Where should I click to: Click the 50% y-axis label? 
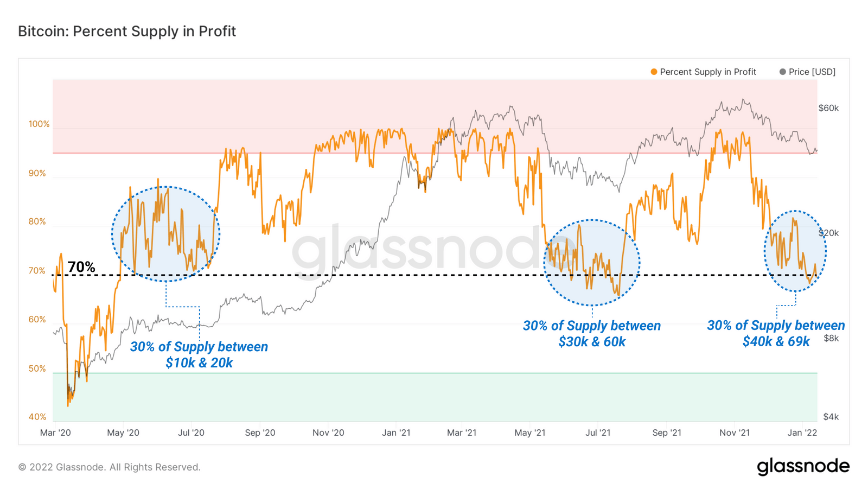37,369
